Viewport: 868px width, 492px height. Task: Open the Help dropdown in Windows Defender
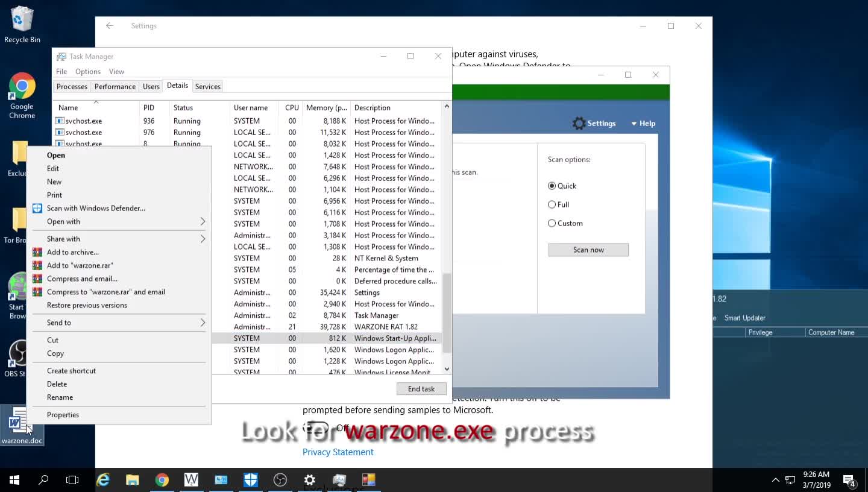coord(643,124)
